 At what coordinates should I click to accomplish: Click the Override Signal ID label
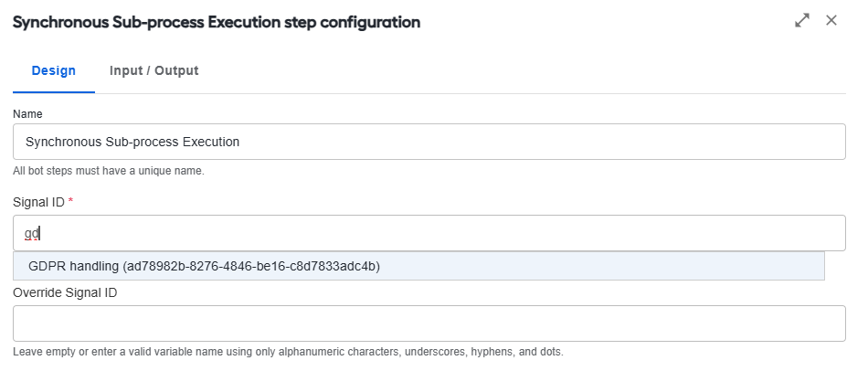click(x=65, y=293)
